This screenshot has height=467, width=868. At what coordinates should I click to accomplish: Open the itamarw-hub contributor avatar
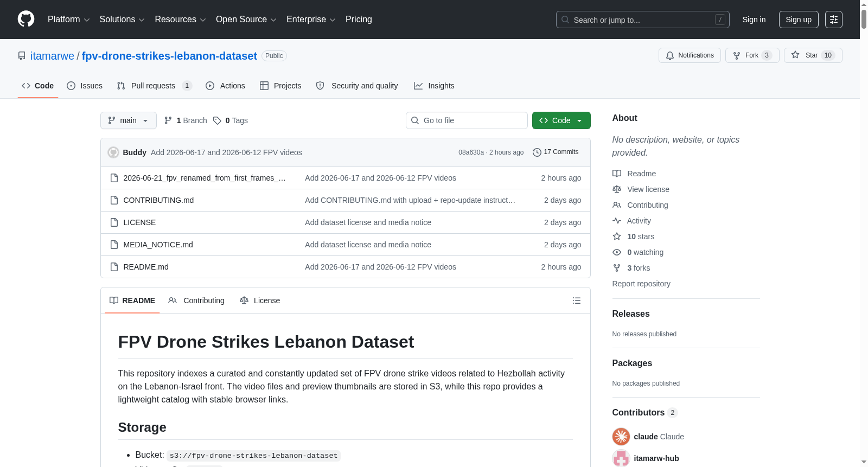click(621, 458)
